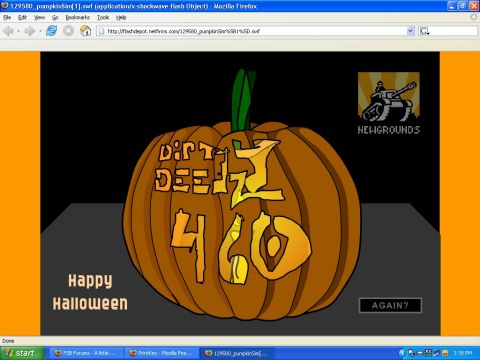This screenshot has height=360, width=480.
Task: Go to the Home page icon
Action: tap(86, 31)
